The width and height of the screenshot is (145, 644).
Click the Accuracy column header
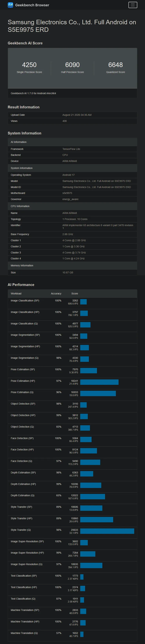pos(56,294)
